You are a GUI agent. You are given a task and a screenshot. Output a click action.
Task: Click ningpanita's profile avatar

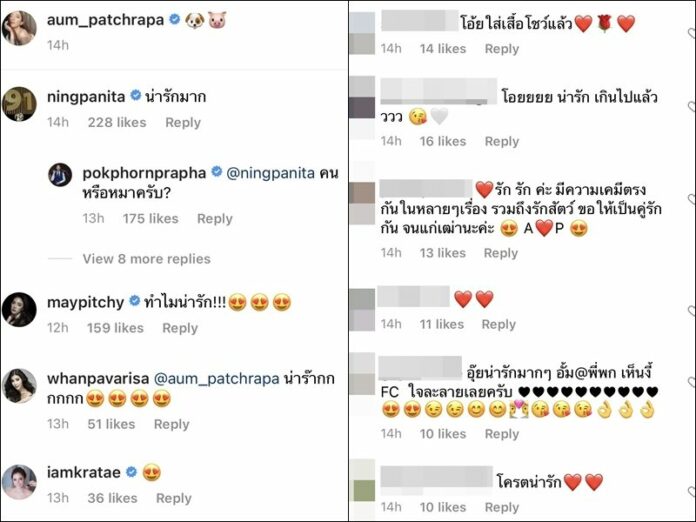coord(19,104)
